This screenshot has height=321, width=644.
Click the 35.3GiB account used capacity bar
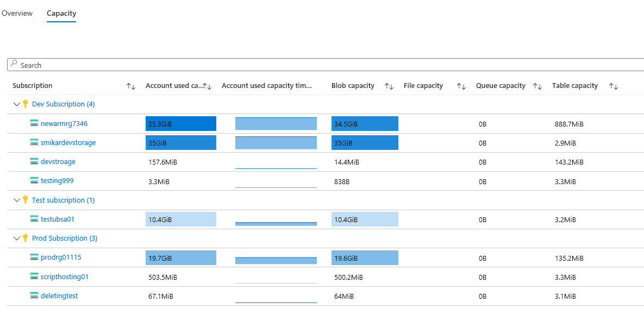click(180, 124)
